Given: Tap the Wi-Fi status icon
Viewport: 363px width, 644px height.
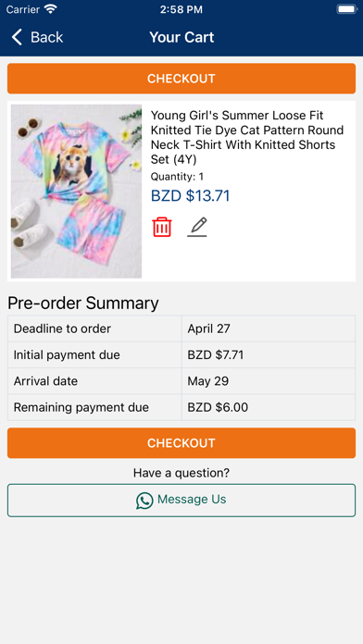Looking at the screenshot, I should coord(51,9).
